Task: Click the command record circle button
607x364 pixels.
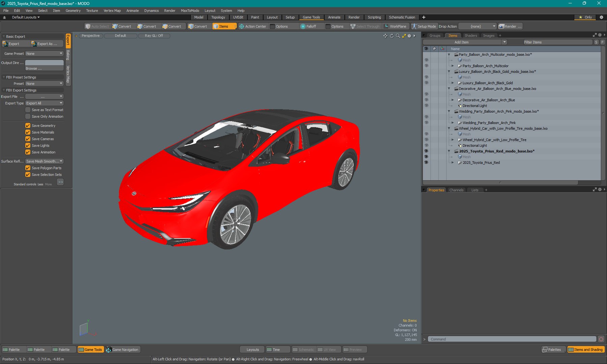Action: pos(601,339)
